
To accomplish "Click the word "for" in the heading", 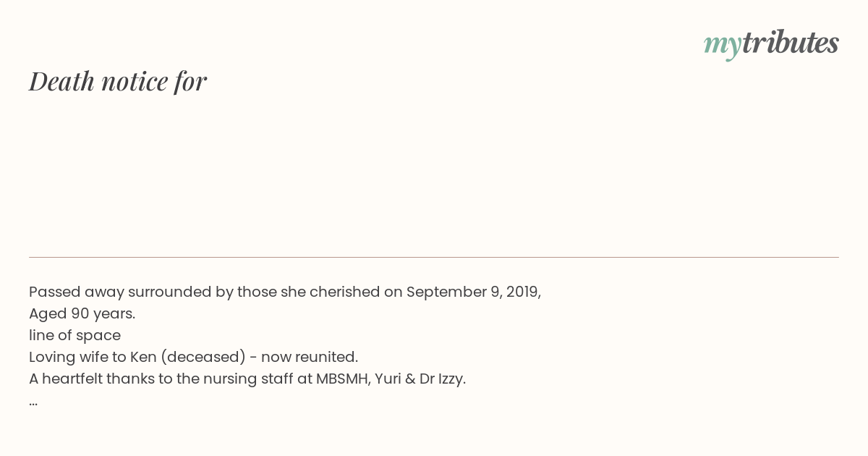I will (x=191, y=81).
